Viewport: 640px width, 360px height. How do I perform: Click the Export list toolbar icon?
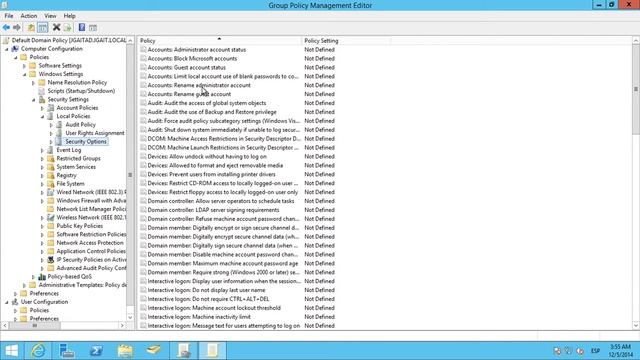tap(67, 27)
